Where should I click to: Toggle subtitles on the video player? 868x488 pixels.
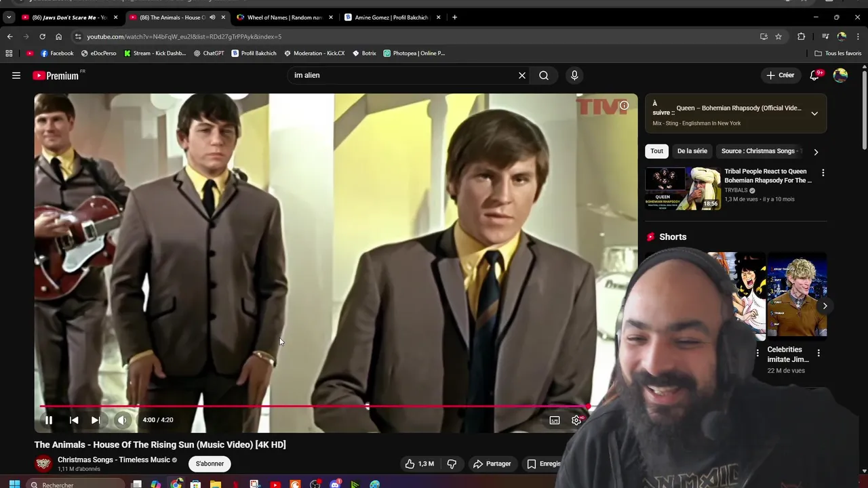pos(555,420)
